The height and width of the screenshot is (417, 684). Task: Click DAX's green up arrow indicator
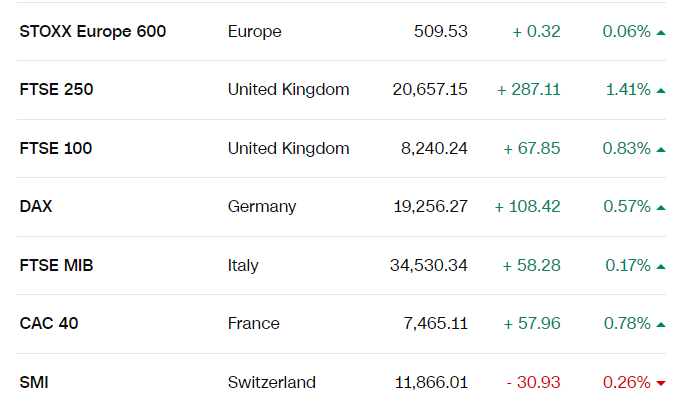point(661,207)
